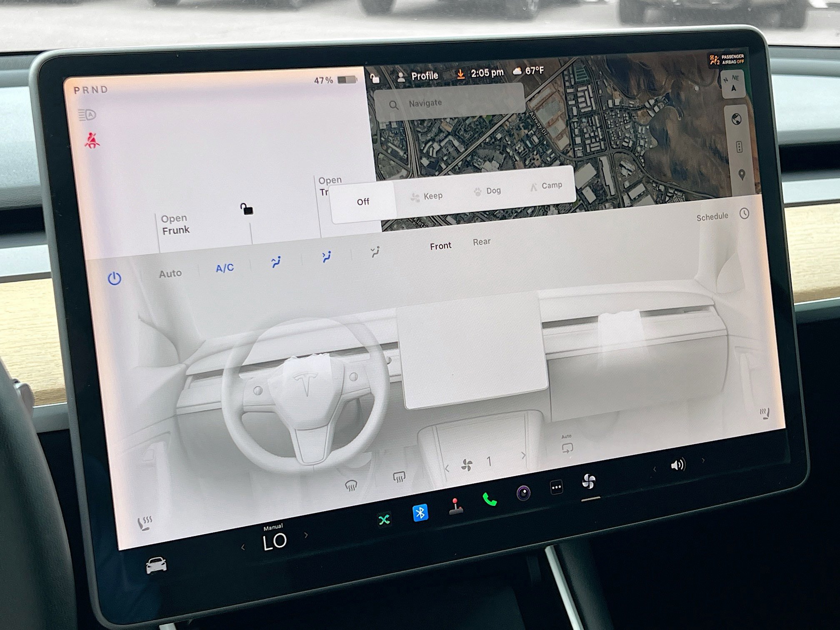Open the Bluetooth settings icon
The image size is (840, 630).
click(x=420, y=512)
